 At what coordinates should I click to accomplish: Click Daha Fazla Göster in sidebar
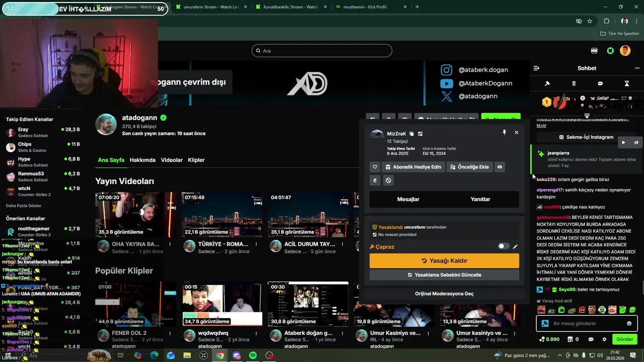(x=24, y=206)
